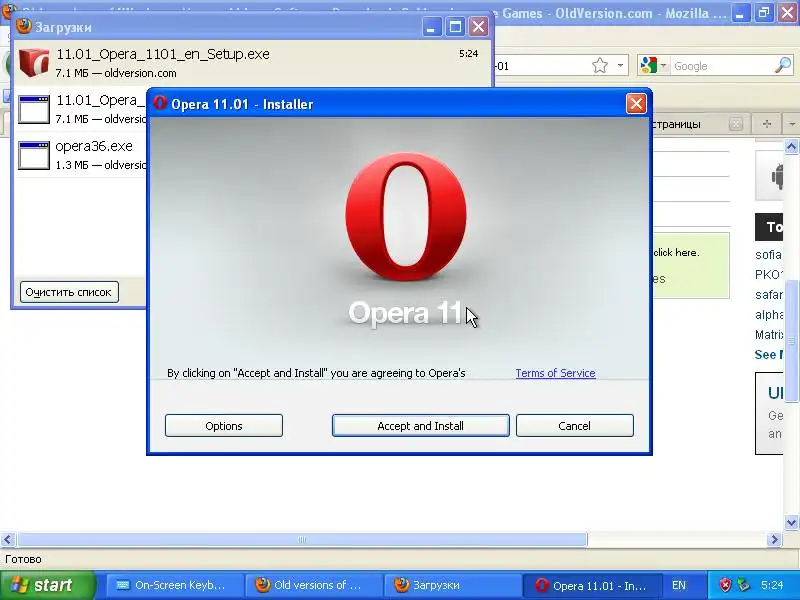Viewport: 800px width, 600px height.
Task: Click the horizontal scrollbar thumb
Action: [x=302, y=539]
